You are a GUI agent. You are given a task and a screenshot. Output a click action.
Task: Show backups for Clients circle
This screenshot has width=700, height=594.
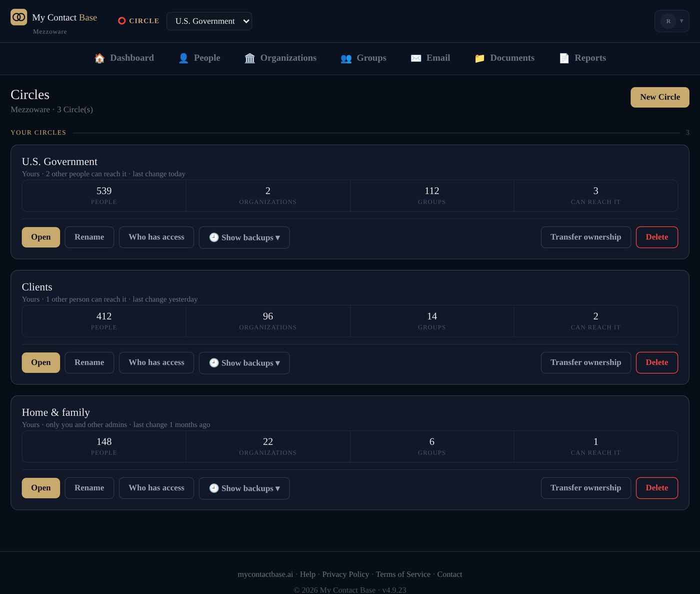tap(244, 363)
